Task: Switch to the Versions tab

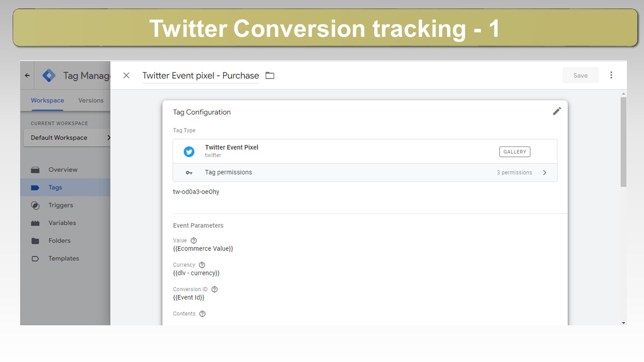Action: 91,100
